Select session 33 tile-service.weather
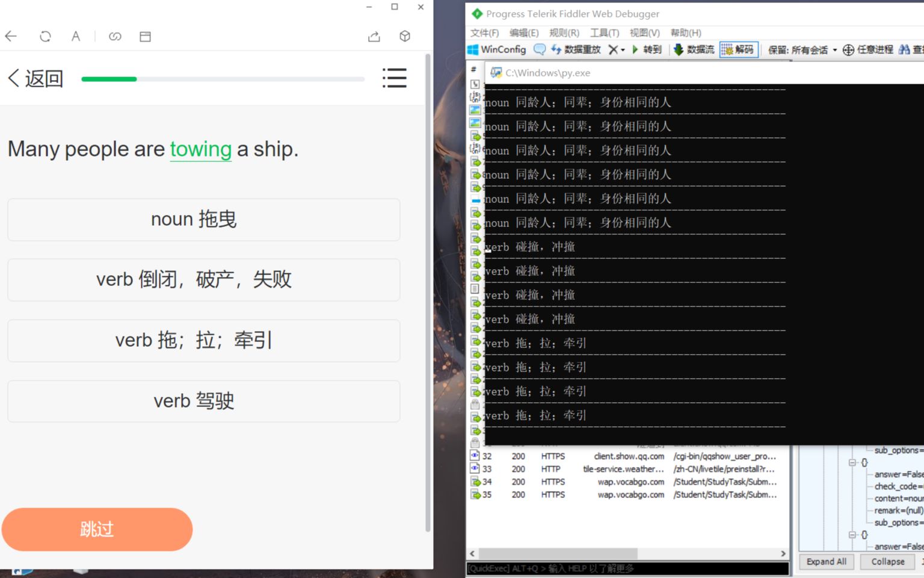 pos(627,469)
